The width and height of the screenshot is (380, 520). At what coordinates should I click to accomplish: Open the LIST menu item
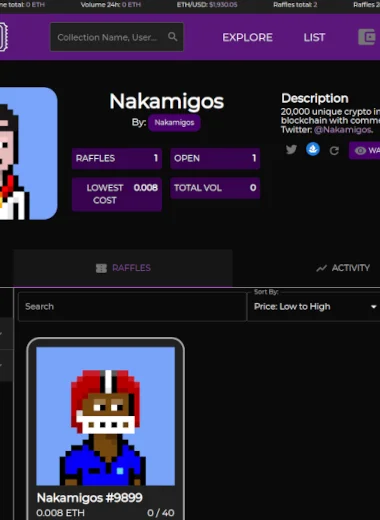click(x=314, y=37)
